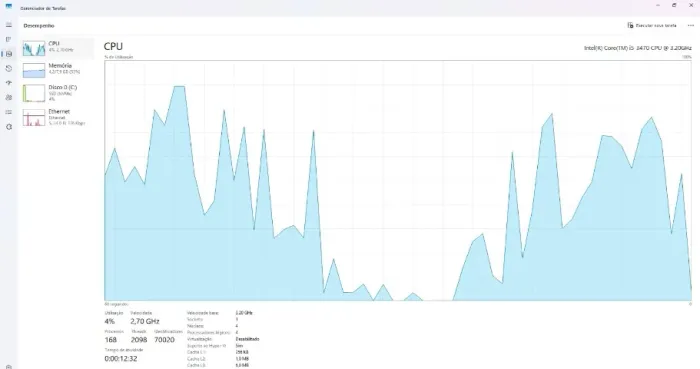Click the uptime value 0:00:12:32

click(121, 358)
